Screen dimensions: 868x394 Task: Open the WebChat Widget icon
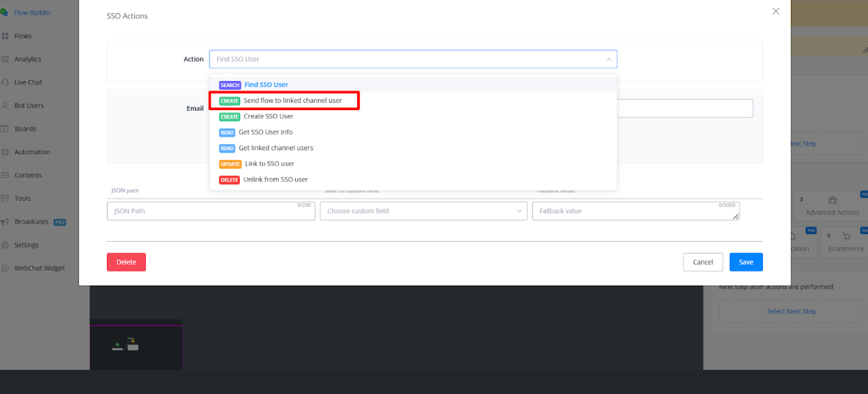tap(5, 268)
